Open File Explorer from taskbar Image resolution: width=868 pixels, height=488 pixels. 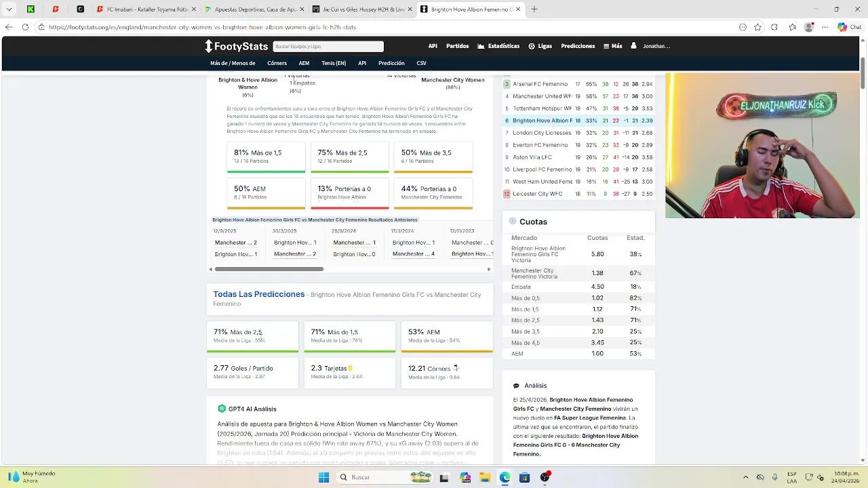click(x=485, y=477)
